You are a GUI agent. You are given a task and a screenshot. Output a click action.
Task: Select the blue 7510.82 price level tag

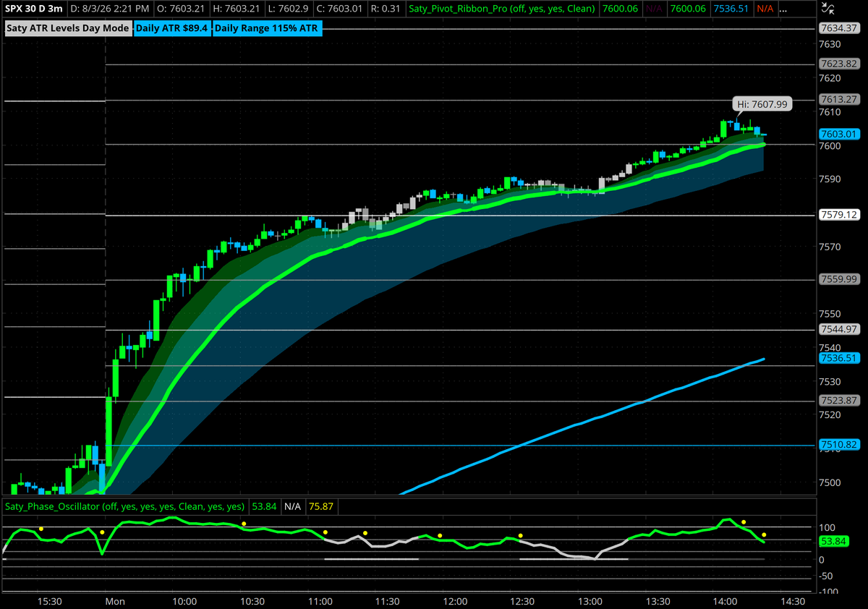coord(839,444)
